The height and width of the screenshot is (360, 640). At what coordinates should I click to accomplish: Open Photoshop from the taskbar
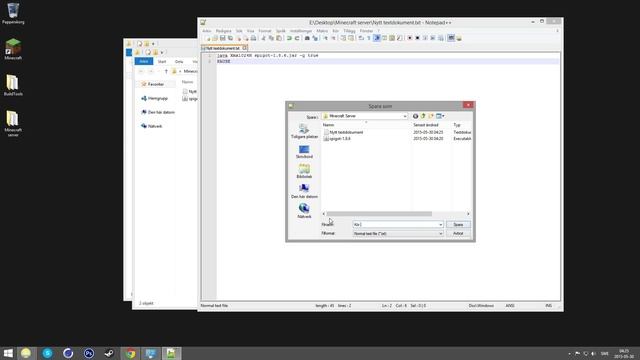pyautogui.click(x=89, y=353)
